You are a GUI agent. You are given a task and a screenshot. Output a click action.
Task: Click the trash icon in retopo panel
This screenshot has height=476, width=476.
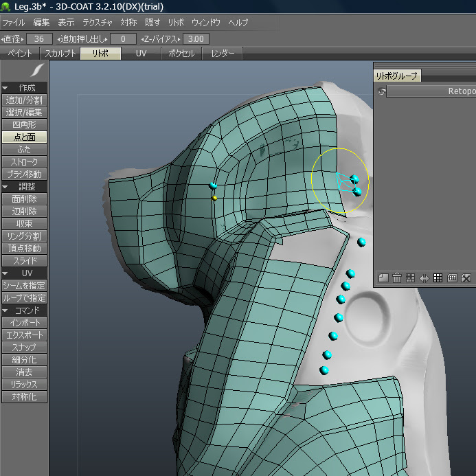[397, 277]
